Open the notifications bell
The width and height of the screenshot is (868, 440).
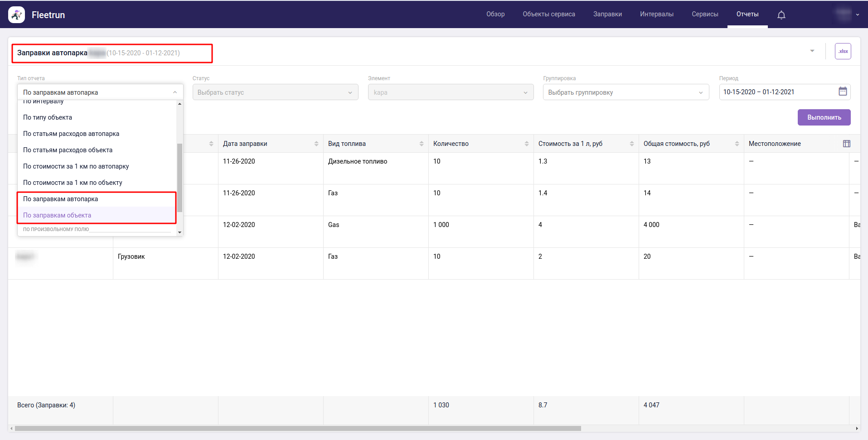pos(781,15)
